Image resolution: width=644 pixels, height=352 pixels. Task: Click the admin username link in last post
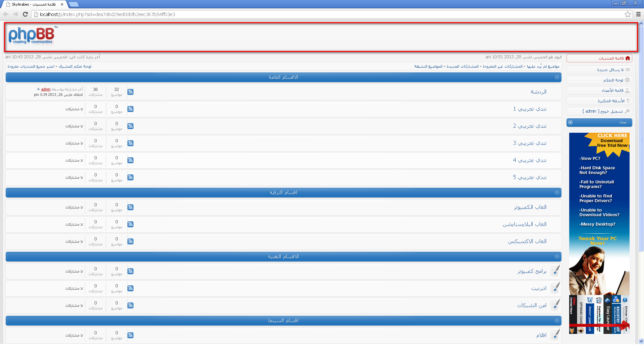coord(46,89)
